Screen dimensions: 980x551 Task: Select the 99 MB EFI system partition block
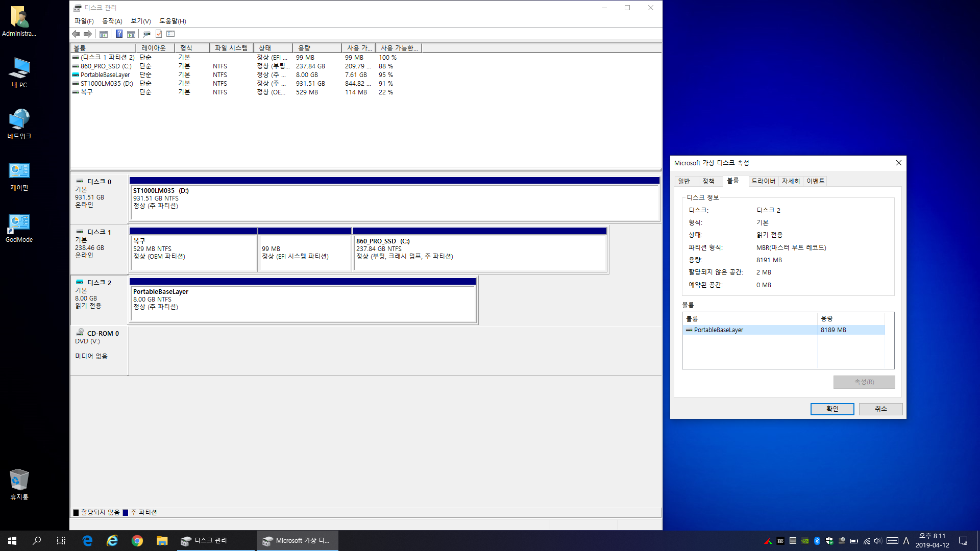[305, 249]
